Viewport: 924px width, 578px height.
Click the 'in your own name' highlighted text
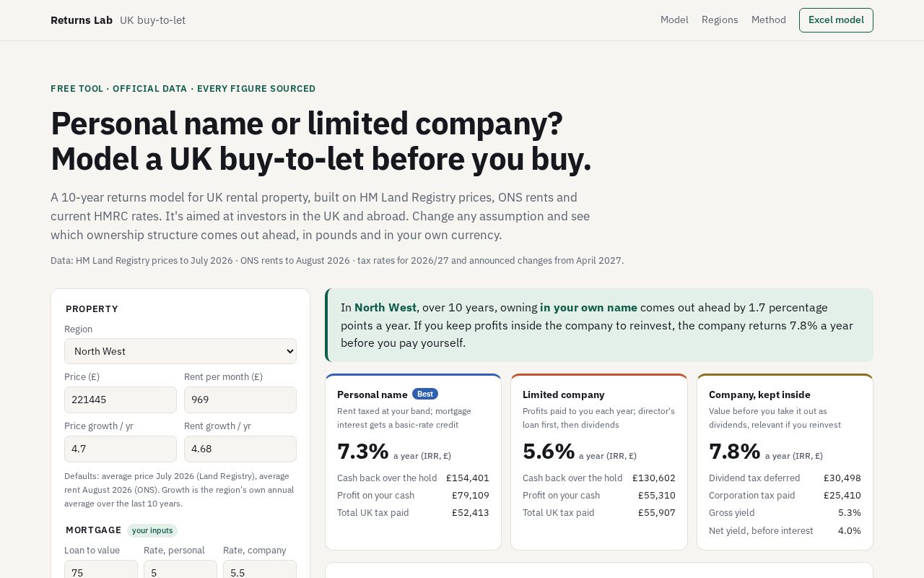coord(588,308)
